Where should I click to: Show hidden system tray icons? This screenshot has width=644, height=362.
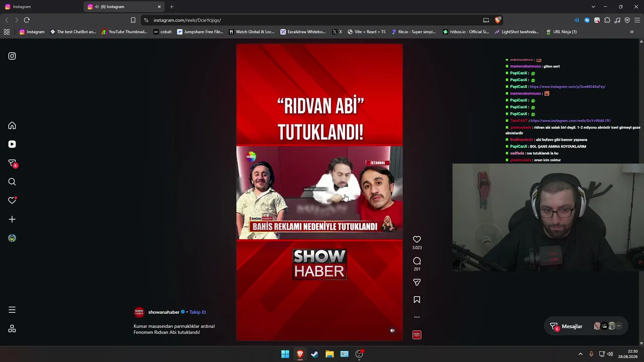tap(580, 354)
